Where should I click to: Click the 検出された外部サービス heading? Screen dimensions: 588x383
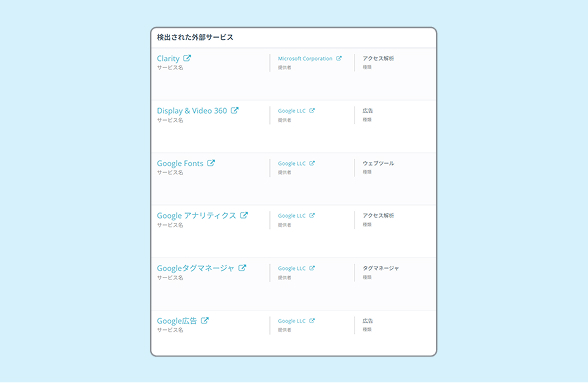coord(195,37)
